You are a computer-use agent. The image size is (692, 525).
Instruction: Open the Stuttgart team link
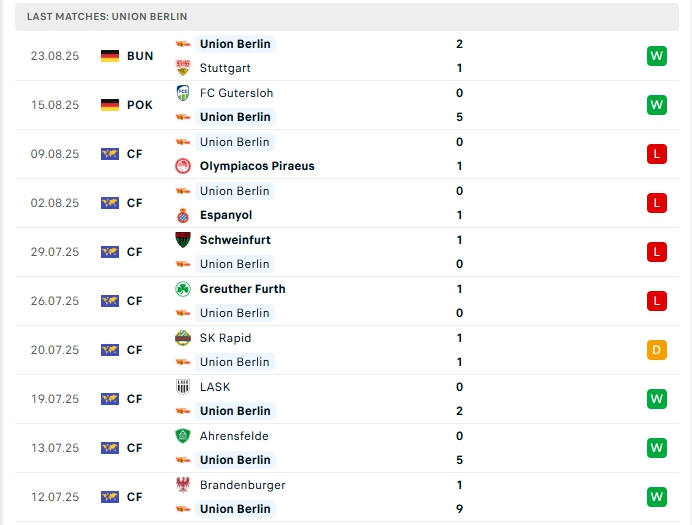click(225, 68)
